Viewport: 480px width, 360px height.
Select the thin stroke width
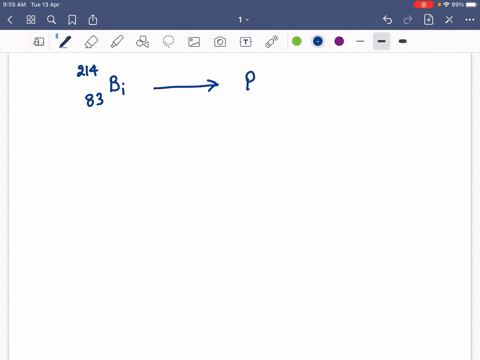360,41
